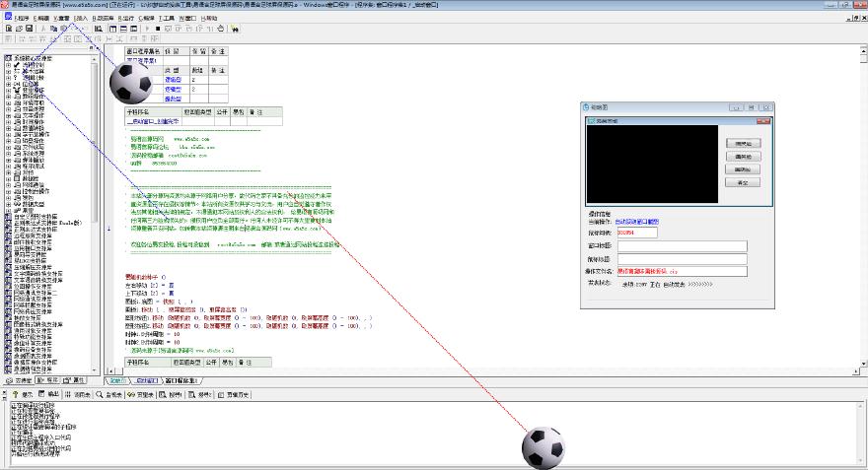Screen dimensions: 868x470
Task: Open the 提示 output tab with the question-mark icon
Action: coord(23,394)
